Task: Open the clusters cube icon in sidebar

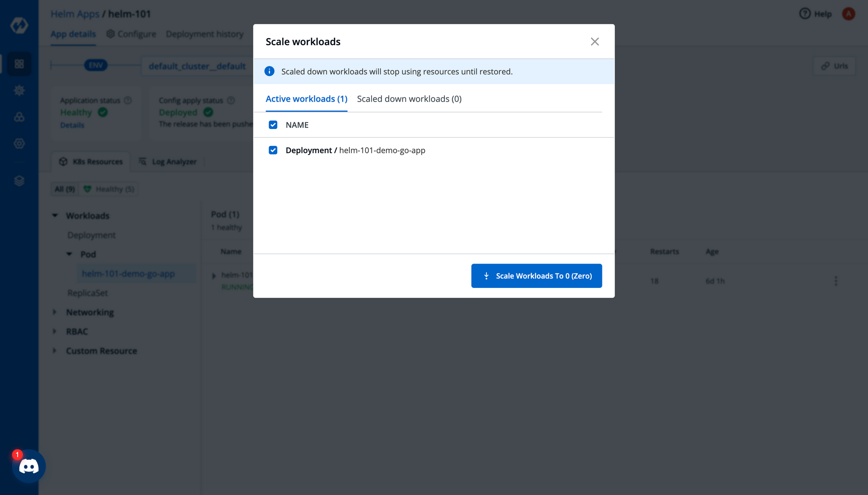Action: tap(19, 117)
